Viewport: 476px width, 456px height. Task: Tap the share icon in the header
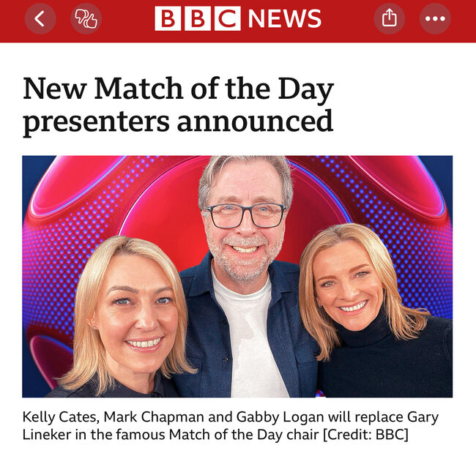390,19
